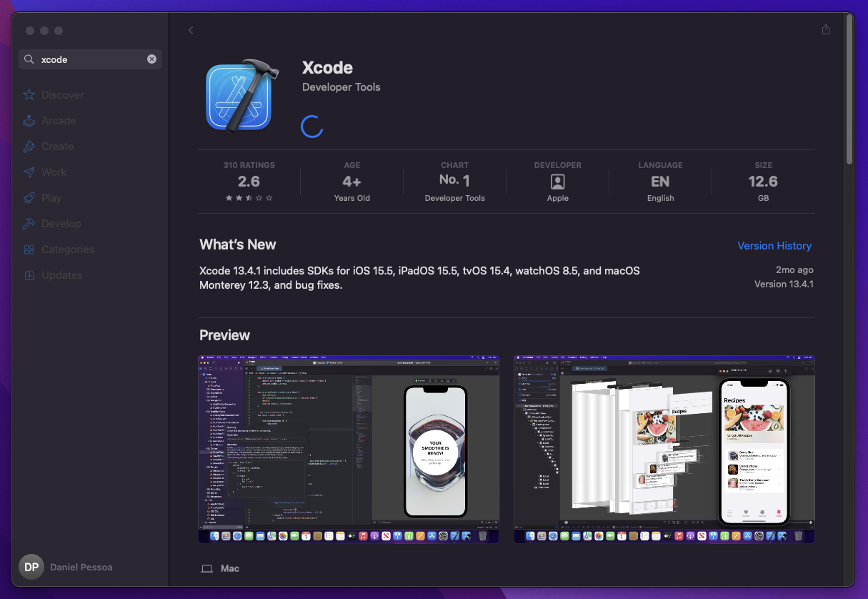Click the 12.6 GB size value
The image size is (868, 599).
[764, 182]
